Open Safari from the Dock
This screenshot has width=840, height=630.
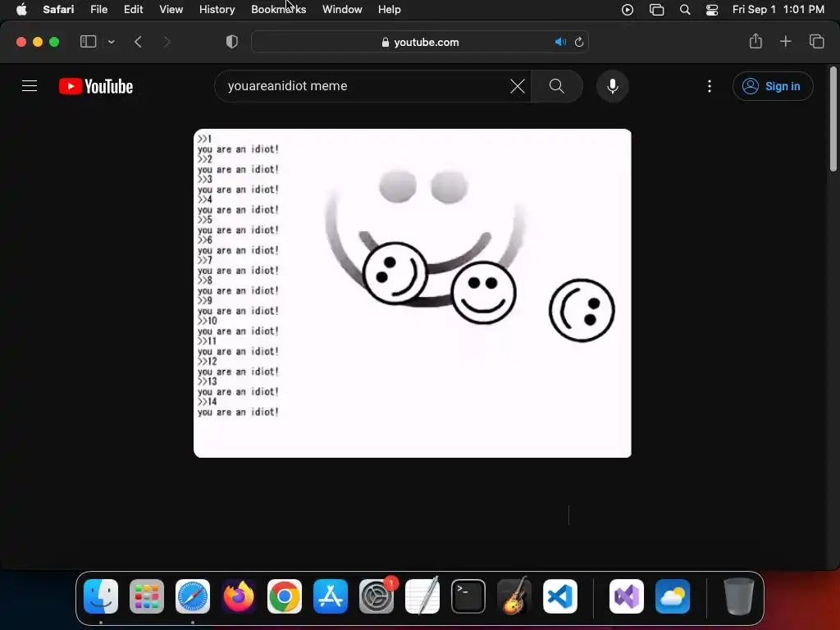(193, 596)
